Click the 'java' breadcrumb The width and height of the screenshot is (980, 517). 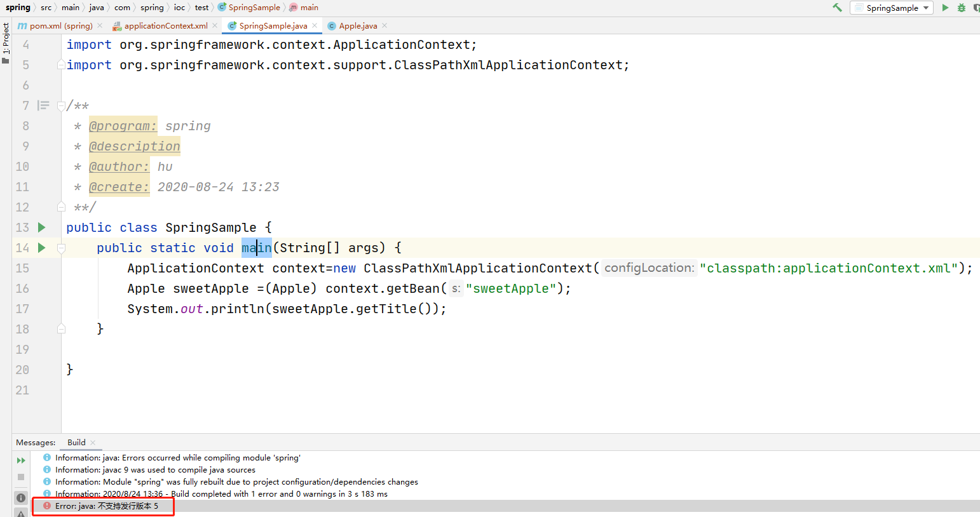coord(97,8)
